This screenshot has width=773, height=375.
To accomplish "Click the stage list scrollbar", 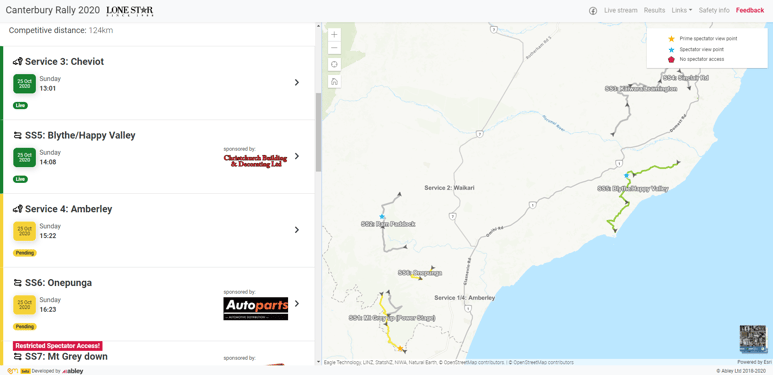I will [318, 132].
